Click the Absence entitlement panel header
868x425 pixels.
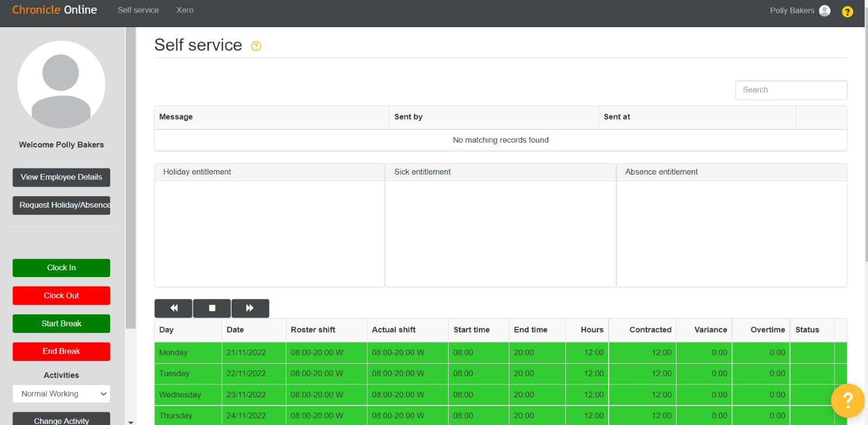732,172
